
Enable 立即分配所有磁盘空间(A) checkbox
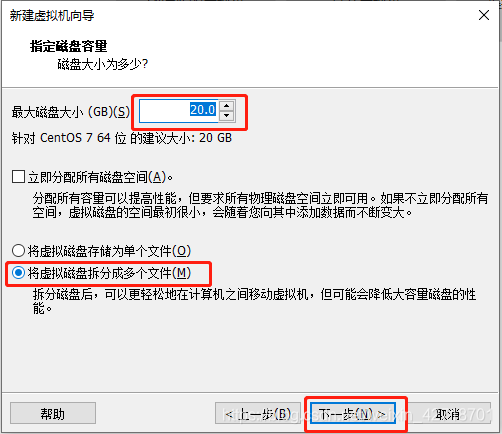coord(18,177)
